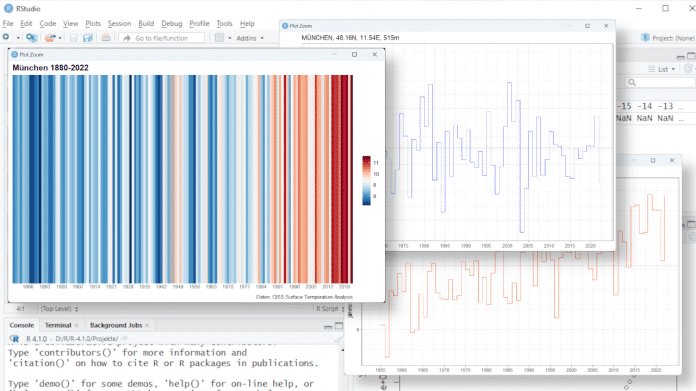
Task: Click the workspace panes grid icon
Action: 219,38
